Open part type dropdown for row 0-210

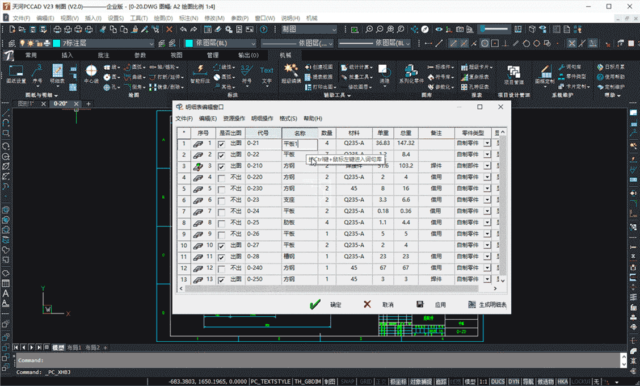point(487,166)
